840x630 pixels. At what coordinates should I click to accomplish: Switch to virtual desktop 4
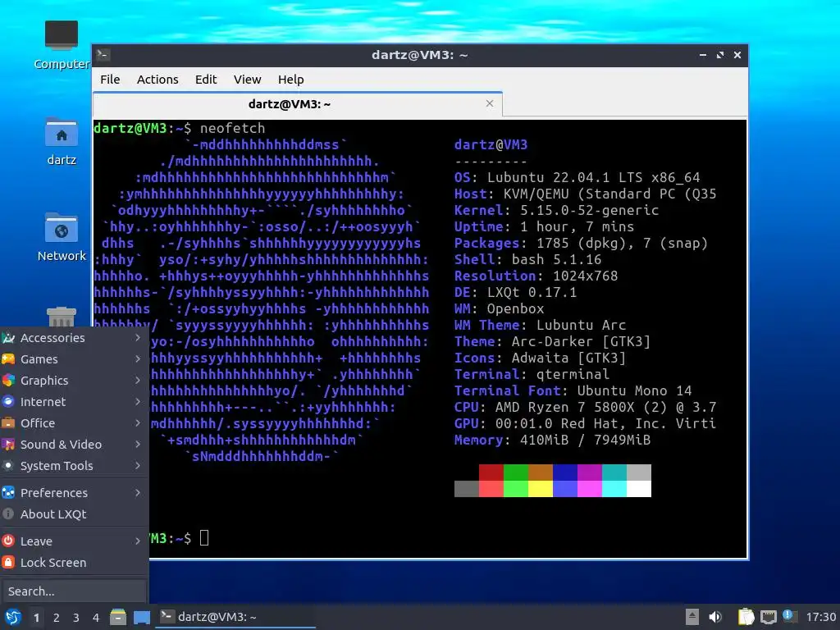point(96,618)
